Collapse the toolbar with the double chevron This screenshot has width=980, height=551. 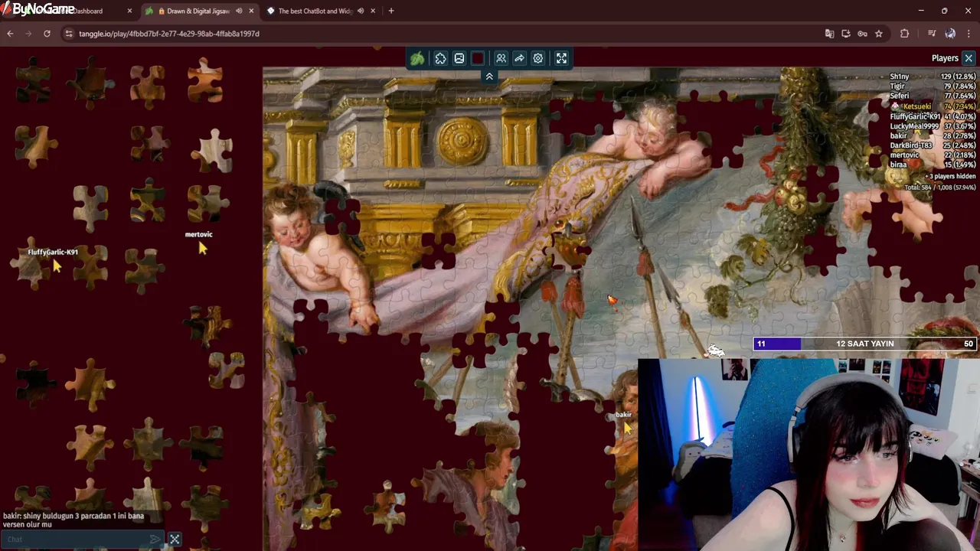pos(489,77)
